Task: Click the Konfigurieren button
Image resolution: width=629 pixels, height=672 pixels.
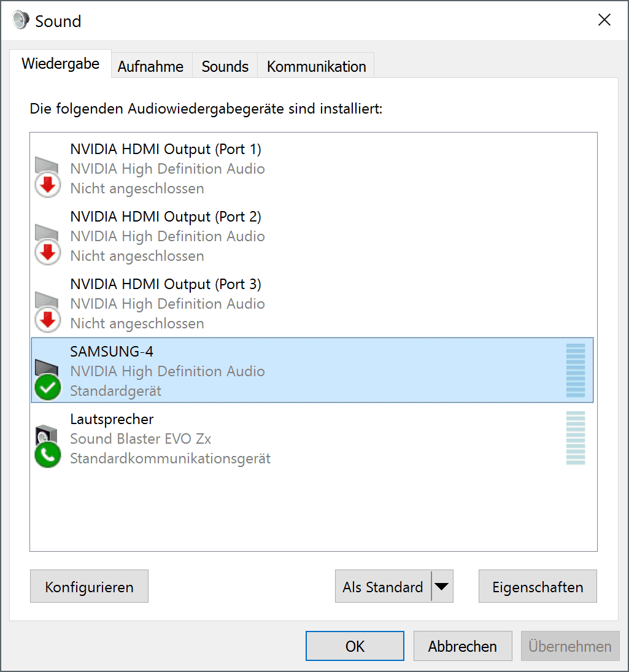Action: (x=89, y=586)
